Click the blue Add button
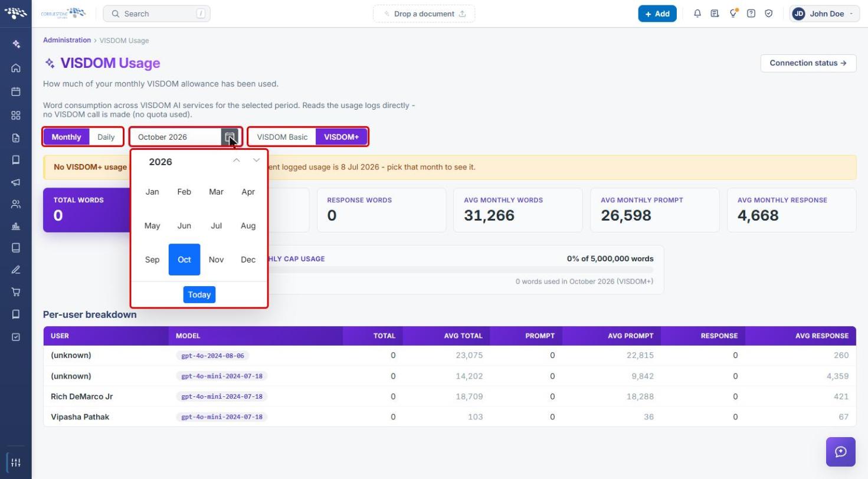The width and height of the screenshot is (868, 479). 657,14
